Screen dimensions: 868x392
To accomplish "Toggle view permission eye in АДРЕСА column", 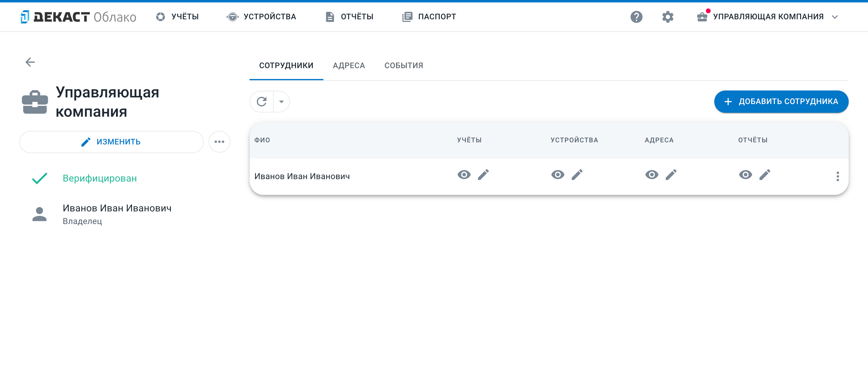I will (x=652, y=175).
